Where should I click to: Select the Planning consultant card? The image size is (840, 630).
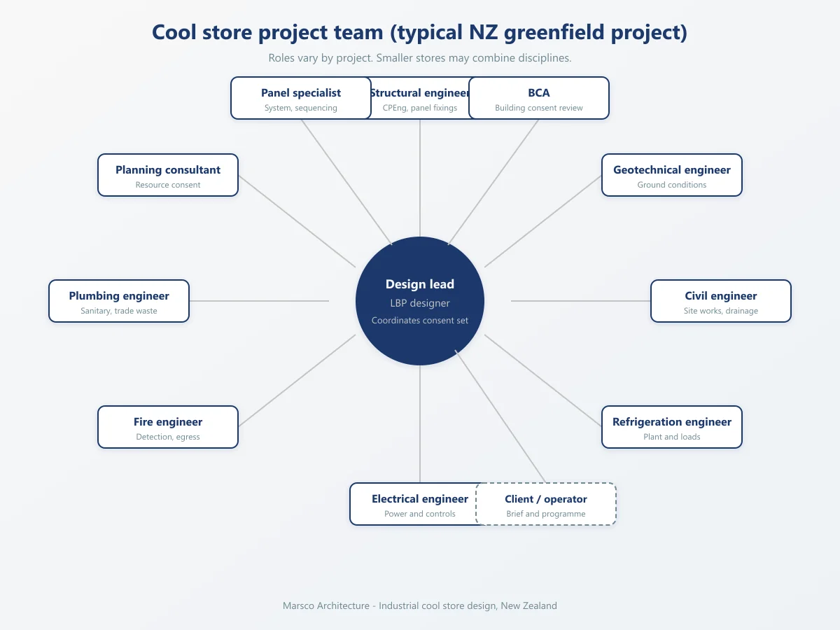click(168, 175)
